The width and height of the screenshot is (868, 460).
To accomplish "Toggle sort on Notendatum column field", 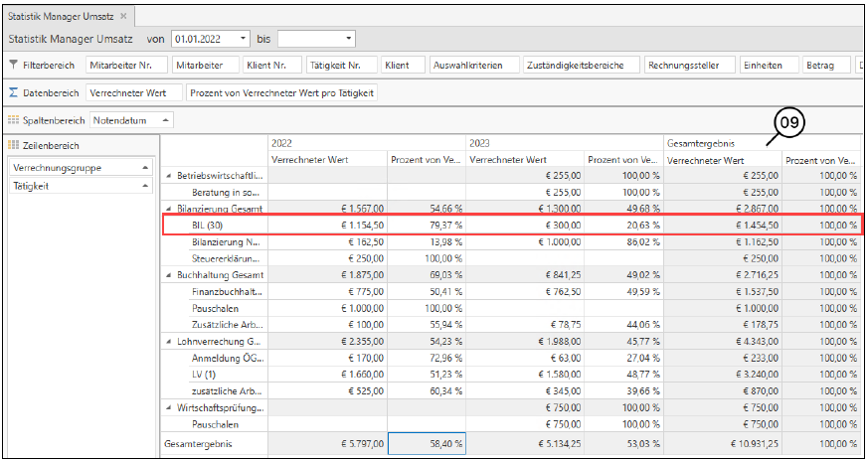I will click(164, 120).
